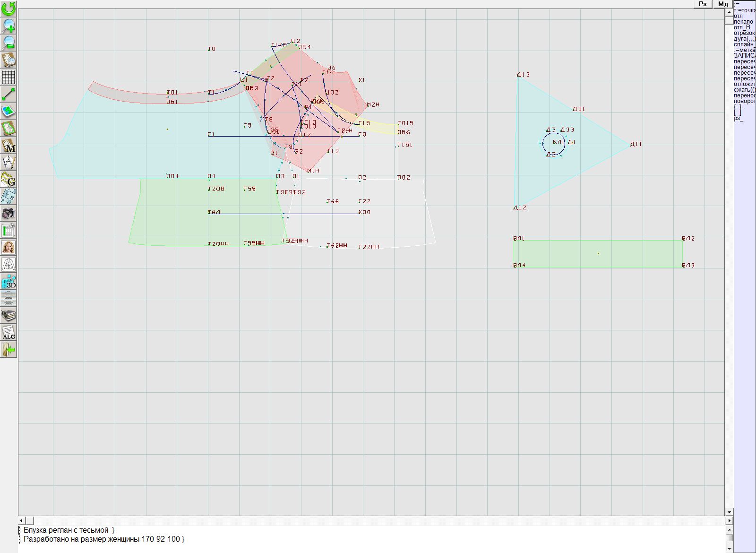The width and height of the screenshot is (756, 553).
Task: Open the camera snapshot tool
Action: click(x=9, y=213)
